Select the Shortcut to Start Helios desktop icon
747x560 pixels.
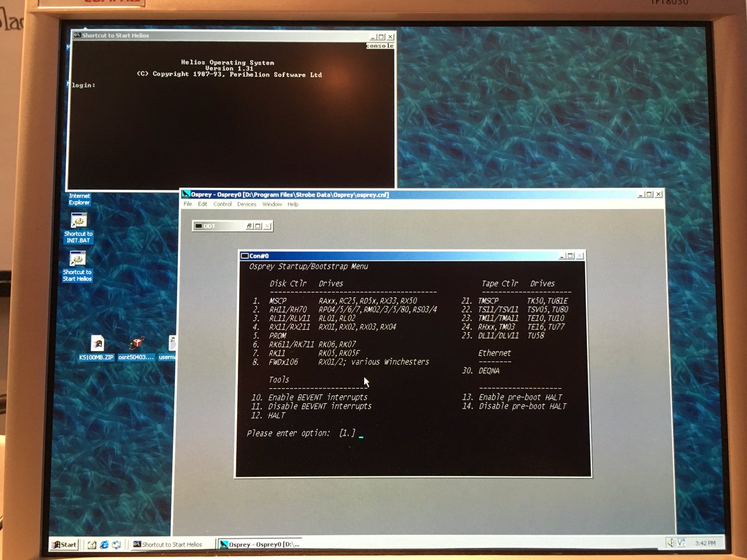click(78, 266)
